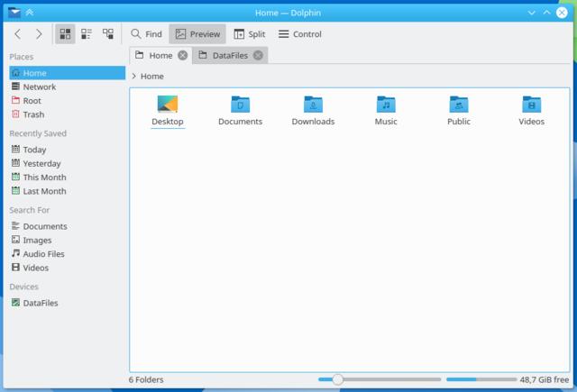Select the Desktop folder icon
577x392 pixels.
(x=168, y=104)
